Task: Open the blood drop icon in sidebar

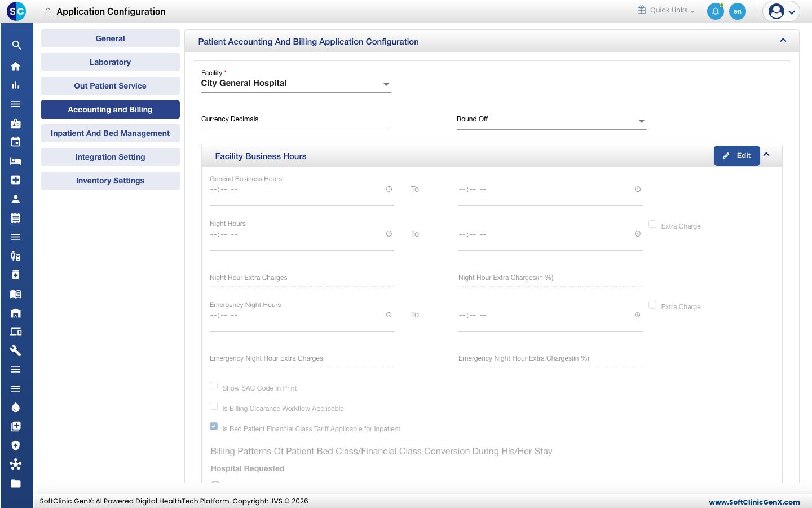Action: coord(16,408)
